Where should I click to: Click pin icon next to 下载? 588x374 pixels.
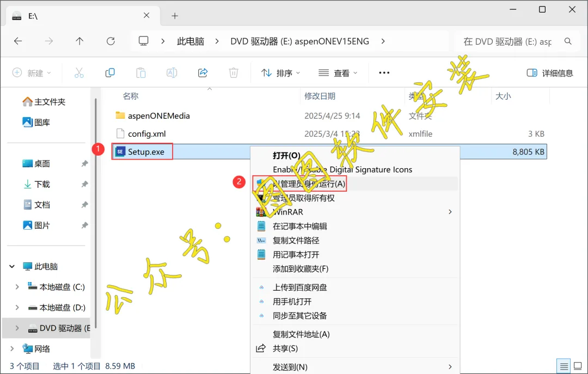coord(85,184)
